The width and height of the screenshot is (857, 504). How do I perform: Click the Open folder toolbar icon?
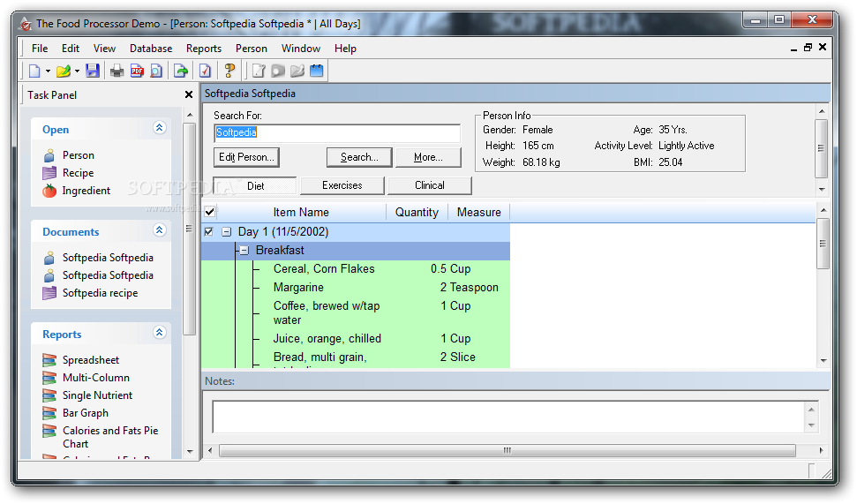[x=64, y=71]
